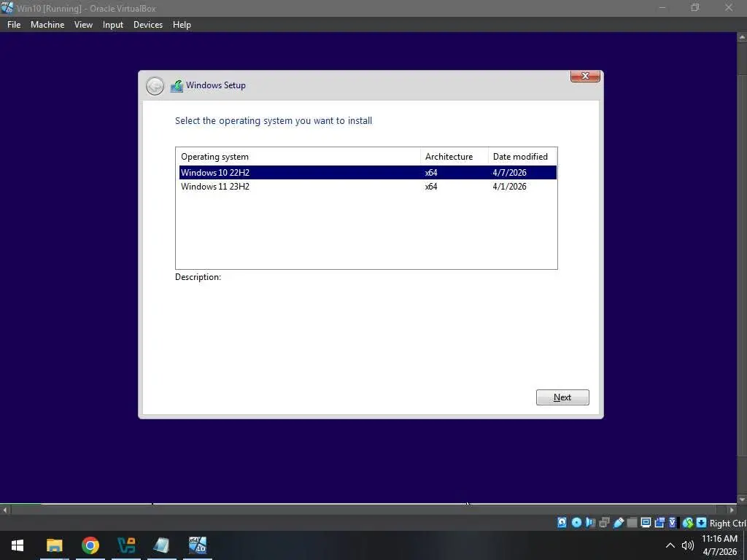
Task: Open Google Chrome from the taskbar
Action: point(90,545)
